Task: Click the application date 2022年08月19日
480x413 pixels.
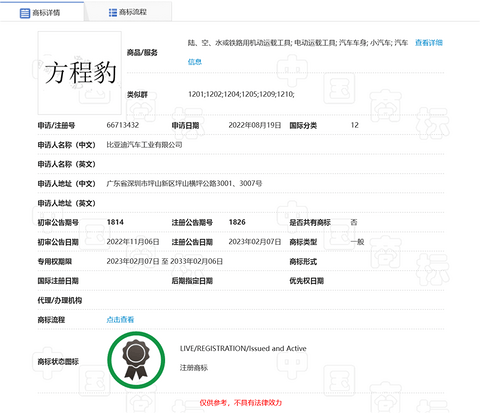Action: coord(255,125)
